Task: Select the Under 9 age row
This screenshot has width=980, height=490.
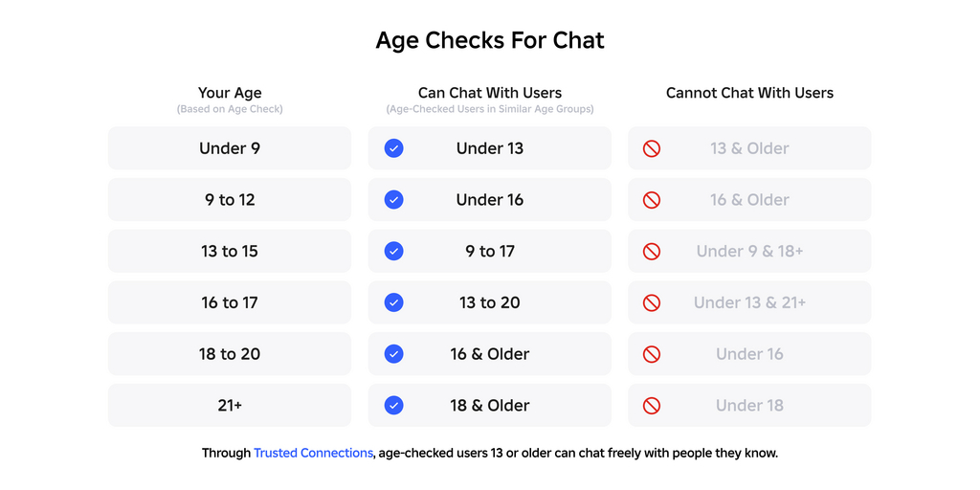Action: coord(230,148)
